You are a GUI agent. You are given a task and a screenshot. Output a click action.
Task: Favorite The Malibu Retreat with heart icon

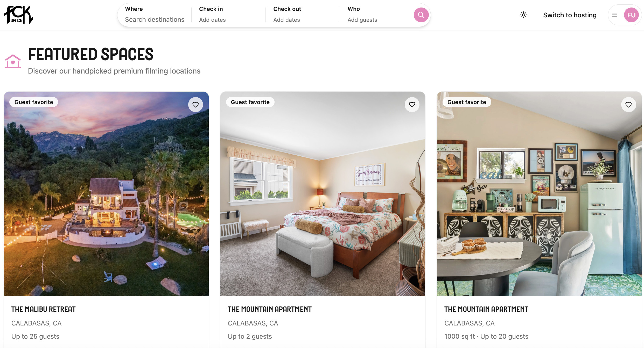point(195,105)
